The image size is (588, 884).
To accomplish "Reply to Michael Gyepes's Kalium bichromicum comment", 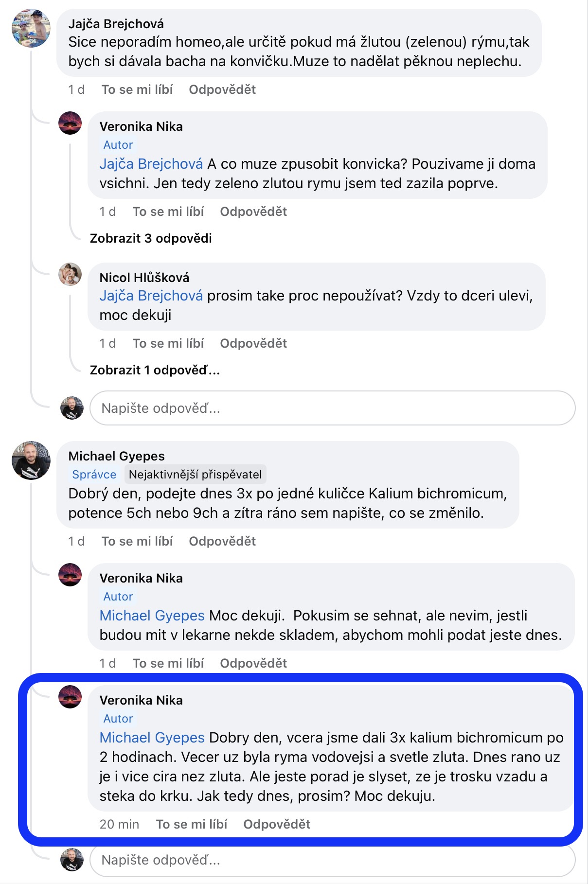I will coord(222,541).
